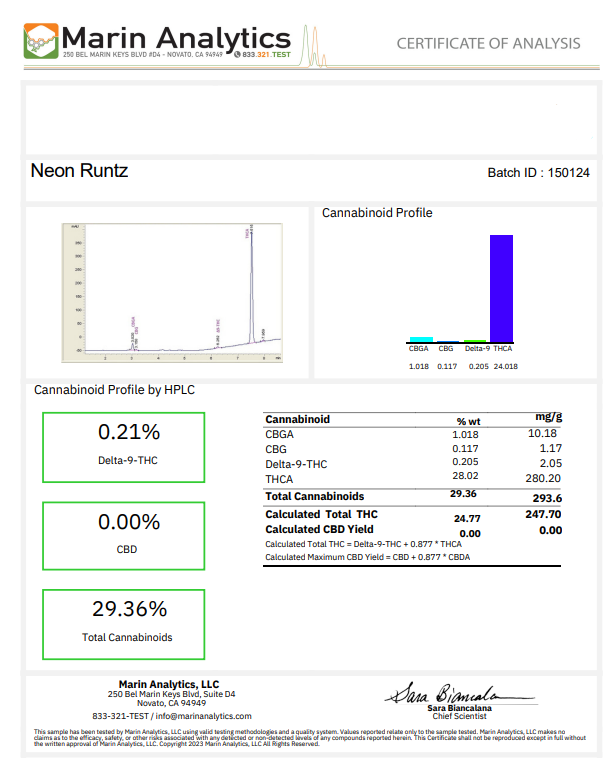This screenshot has height=768, width=614.
Task: Click the '250 Bel Marin Keys Blvd, Suite D4' address
Action: click(x=171, y=694)
